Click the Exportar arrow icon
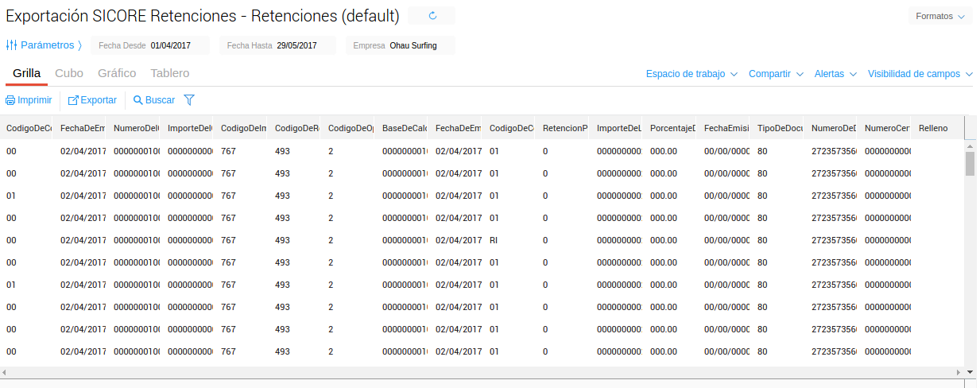 pos(73,101)
